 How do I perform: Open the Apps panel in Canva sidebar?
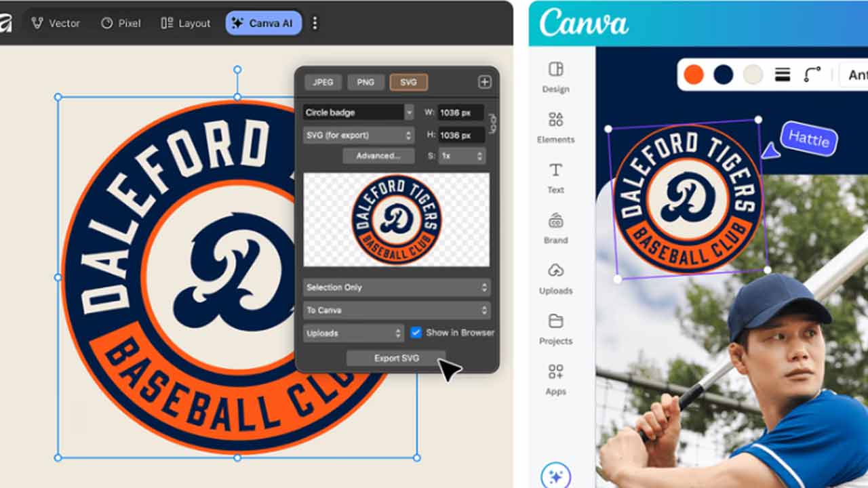[x=555, y=380]
